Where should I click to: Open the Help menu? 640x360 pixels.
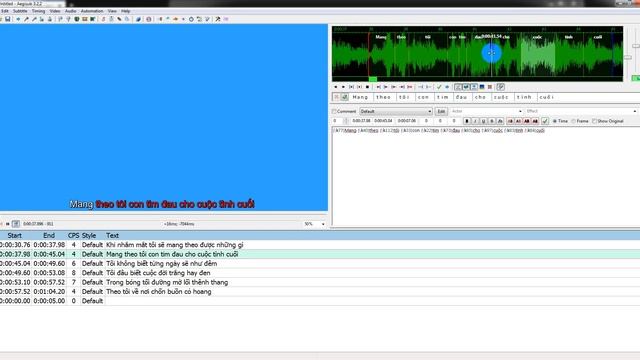click(x=125, y=11)
